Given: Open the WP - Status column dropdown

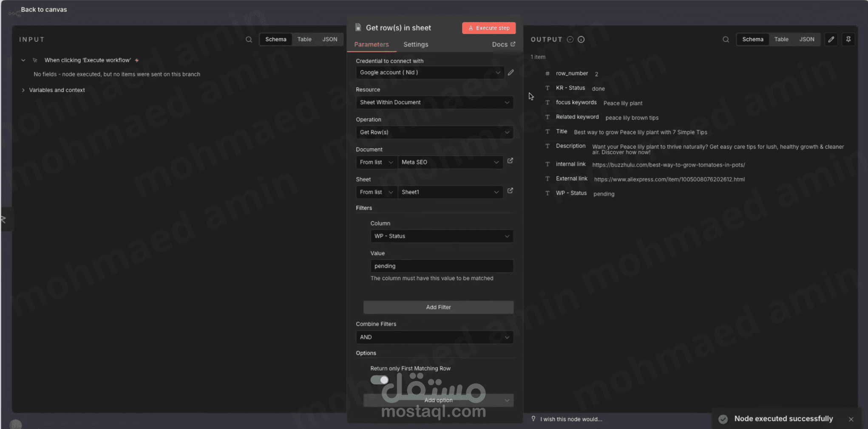Looking at the screenshot, I should (x=442, y=236).
